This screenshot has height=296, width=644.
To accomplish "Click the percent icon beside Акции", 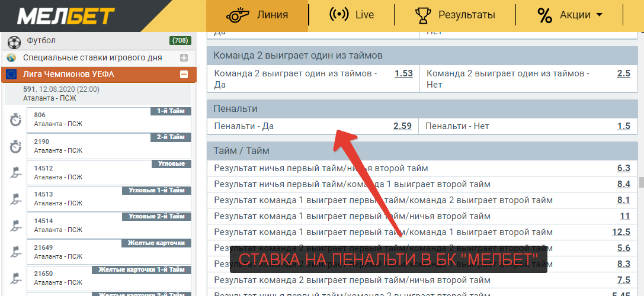I will pos(544,15).
